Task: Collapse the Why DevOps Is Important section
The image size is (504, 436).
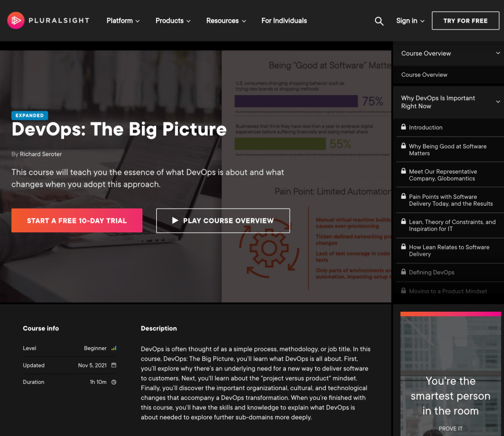Action: click(x=498, y=102)
